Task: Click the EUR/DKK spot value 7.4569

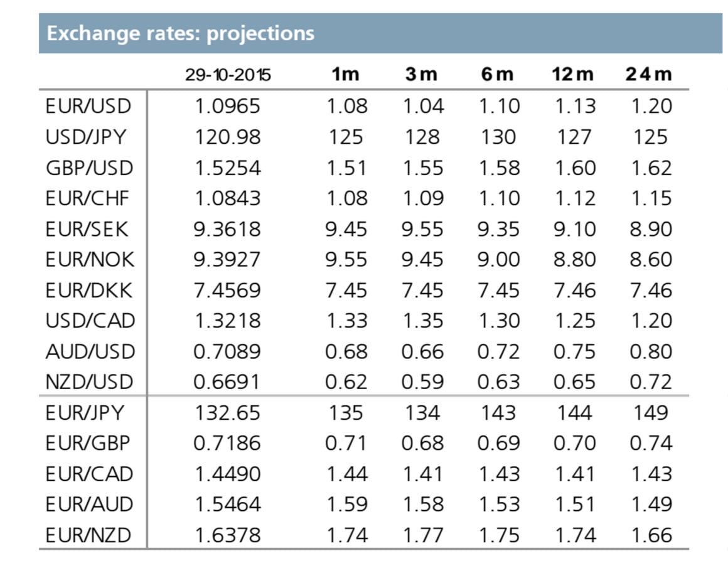Action: pos(227,291)
